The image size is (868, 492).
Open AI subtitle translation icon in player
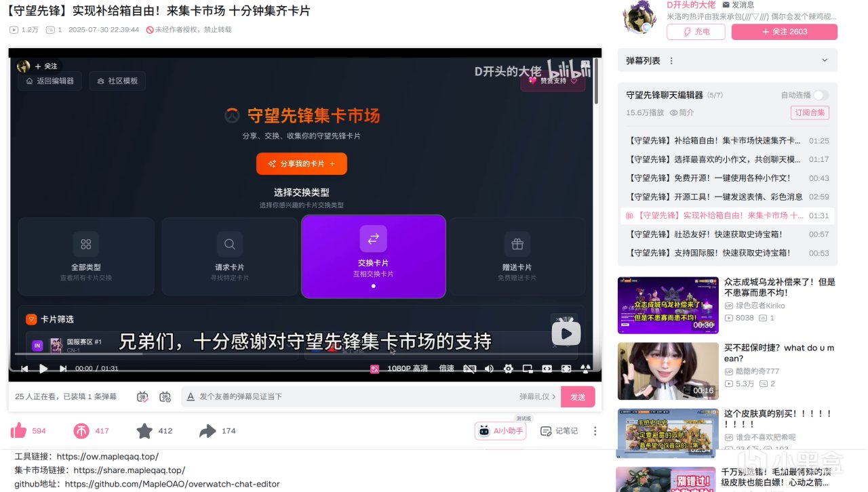tap(374, 369)
